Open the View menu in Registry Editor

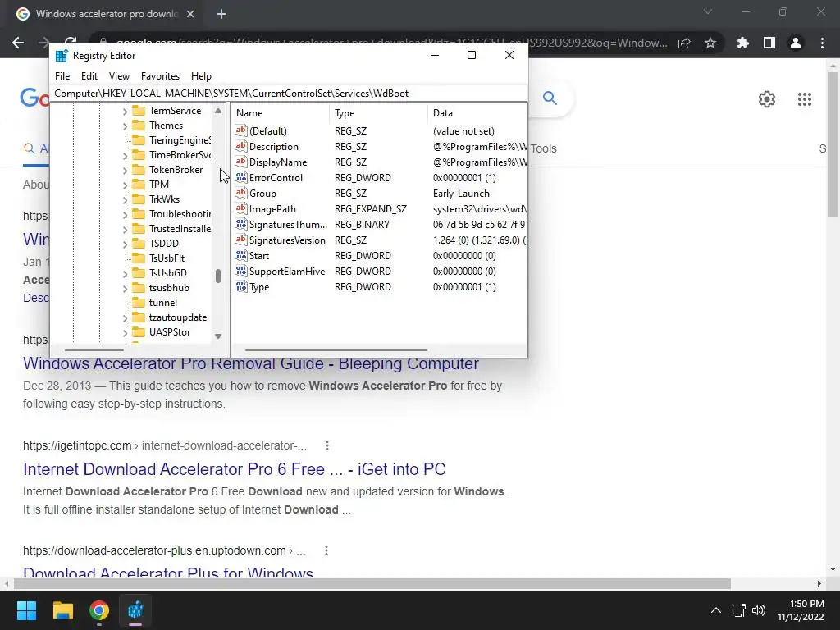(x=119, y=76)
